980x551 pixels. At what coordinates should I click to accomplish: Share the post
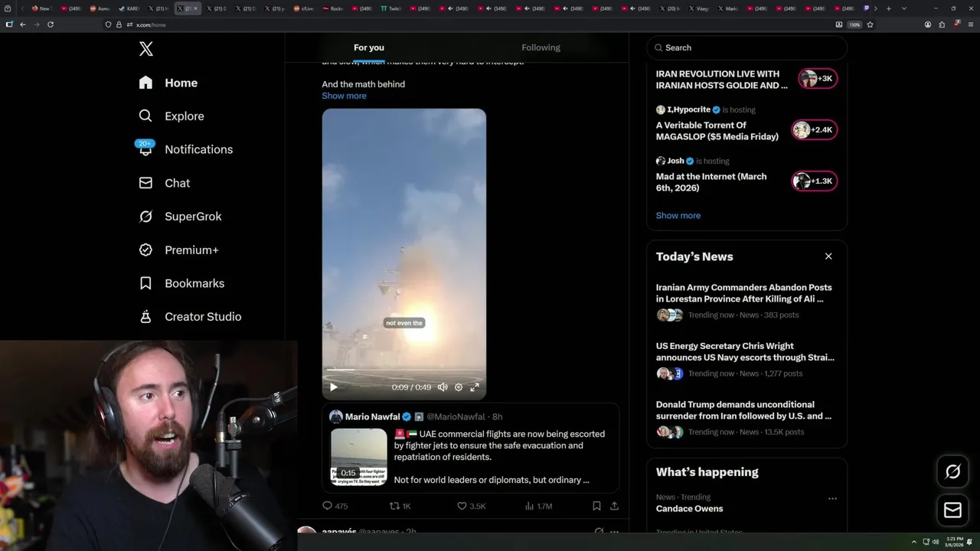tap(614, 506)
